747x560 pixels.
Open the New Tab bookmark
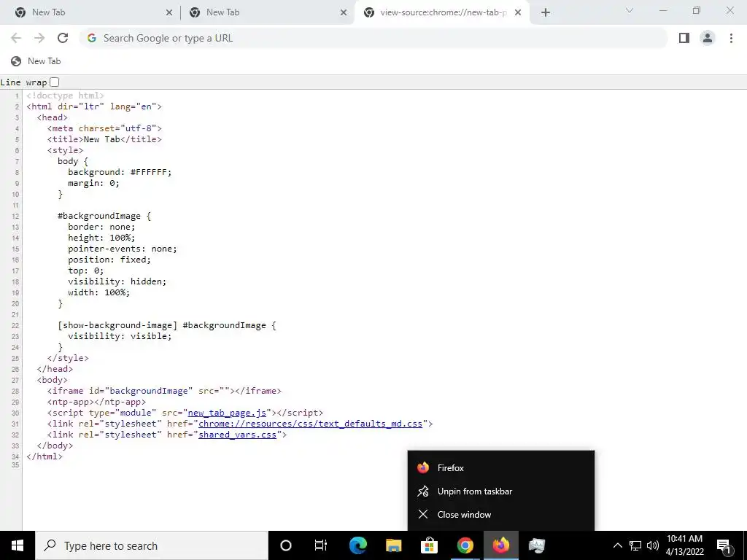[x=36, y=61]
